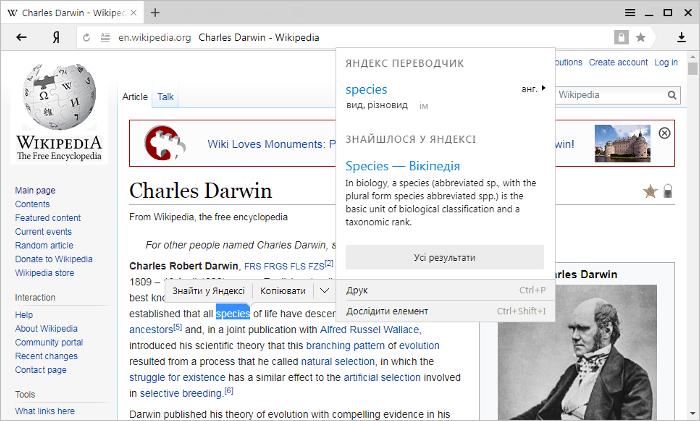
Task: Expand translation language arrow next to 'анг.'
Action: [x=543, y=88]
